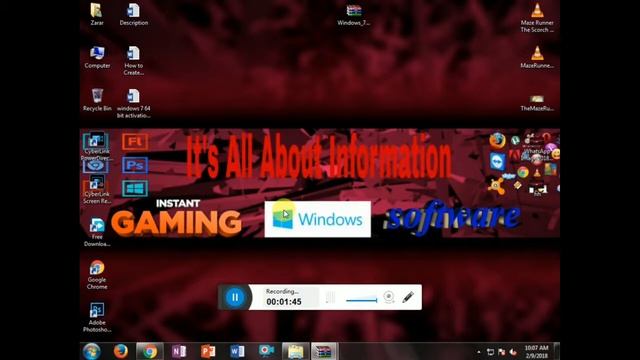Open PowerPoint from the taskbar
Screen dimensions: 640x360
208,351
